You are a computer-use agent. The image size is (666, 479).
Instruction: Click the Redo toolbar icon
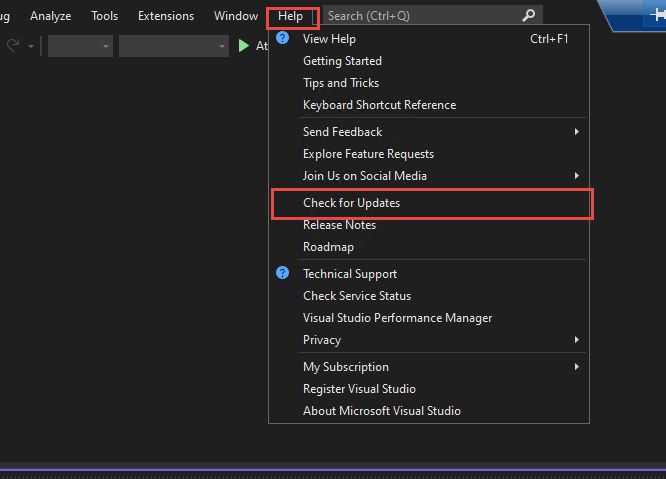pos(13,45)
